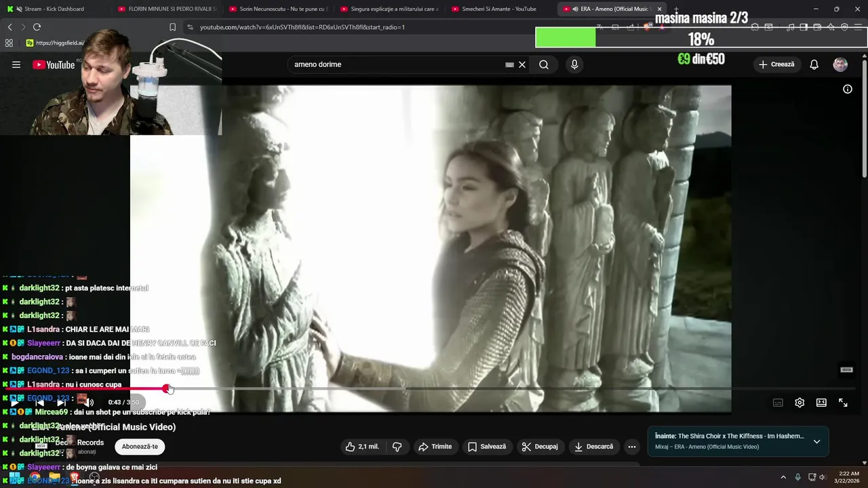This screenshot has height=488, width=868.
Task: Start voice search with microphone
Action: pyautogui.click(x=574, y=64)
